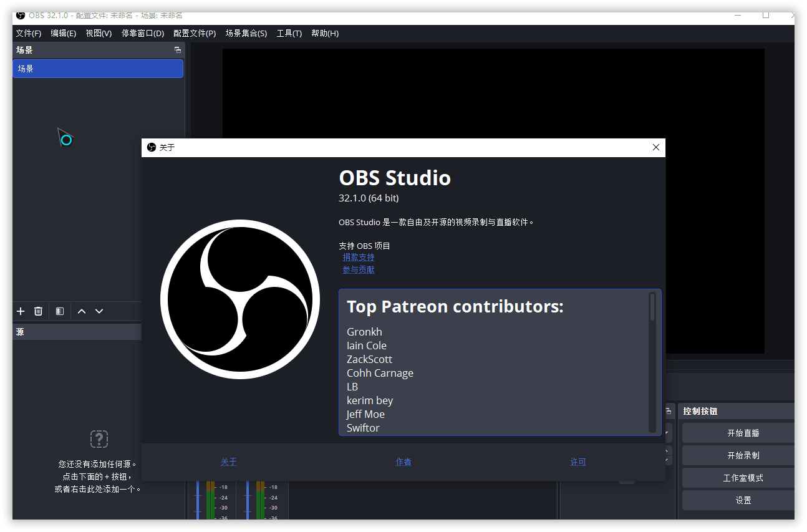Click the large OBS logo in About dialog
Screen dimensions: 807x532
click(240, 299)
